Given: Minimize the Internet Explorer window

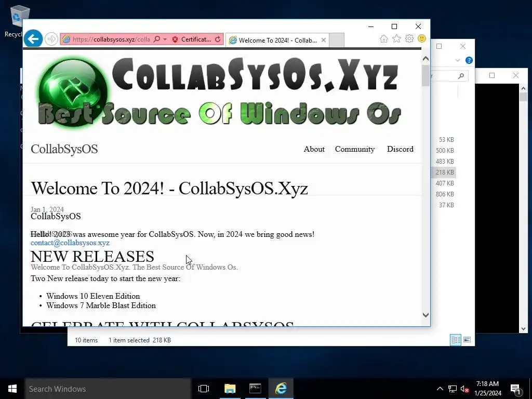Looking at the screenshot, I should 371,26.
